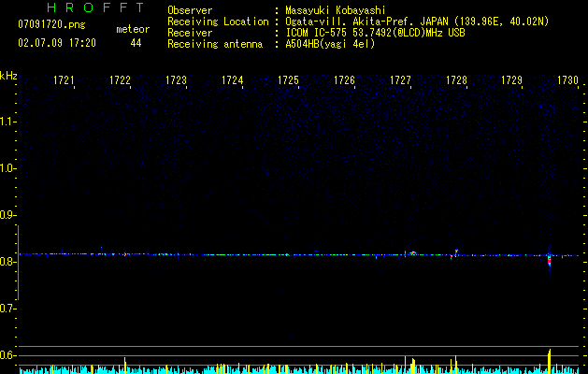The image size is (588, 374).
Task: Click the Ogata-vill. Akita-Pref. JAPAN location text
Action: [x=417, y=22]
